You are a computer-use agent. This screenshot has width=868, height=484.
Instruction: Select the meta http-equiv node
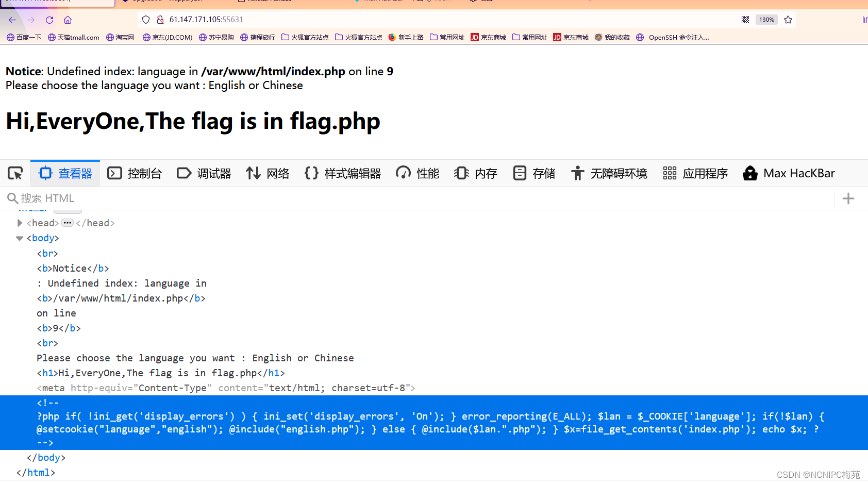pos(226,388)
